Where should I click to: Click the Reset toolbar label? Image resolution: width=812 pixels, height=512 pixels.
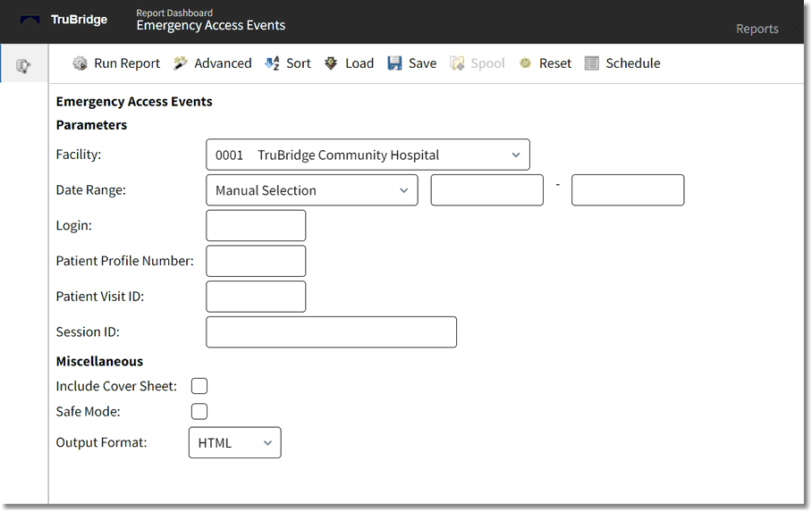coord(555,63)
